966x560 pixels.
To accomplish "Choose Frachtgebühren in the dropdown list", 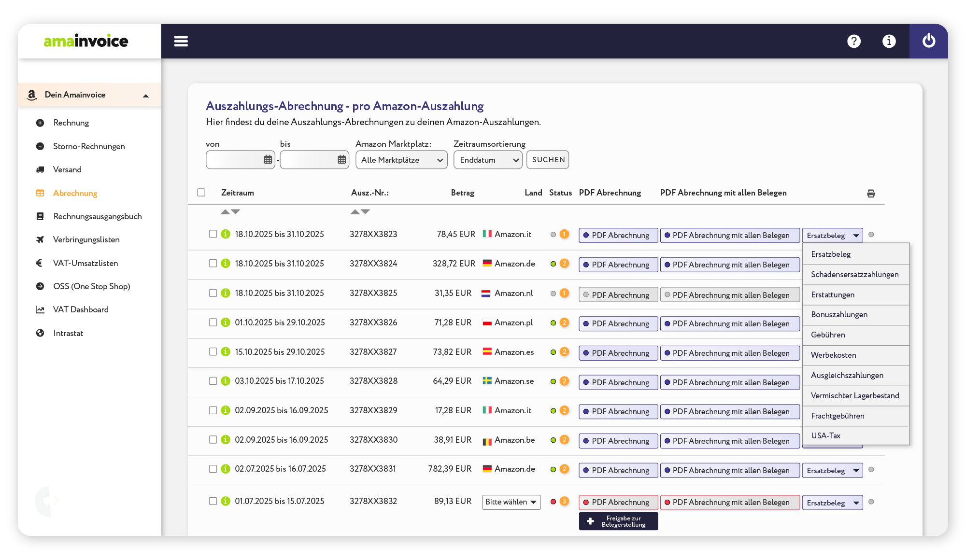I will click(856, 416).
